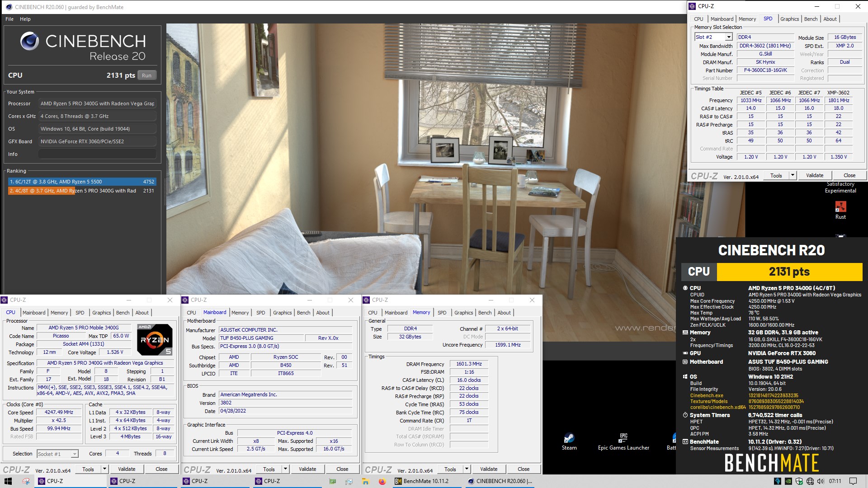The image size is (868, 488).
Task: Open File Explorer from the taskbar
Action: (x=366, y=481)
